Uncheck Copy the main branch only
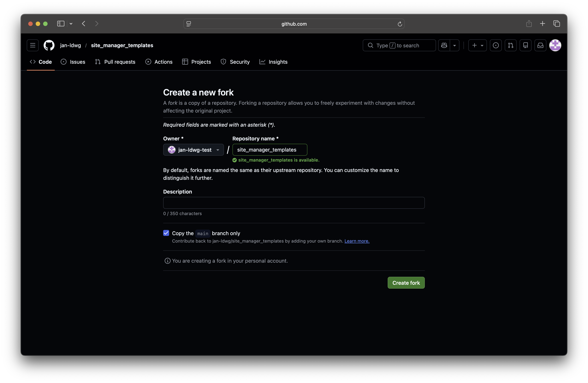Viewport: 588px width, 383px height. (166, 233)
